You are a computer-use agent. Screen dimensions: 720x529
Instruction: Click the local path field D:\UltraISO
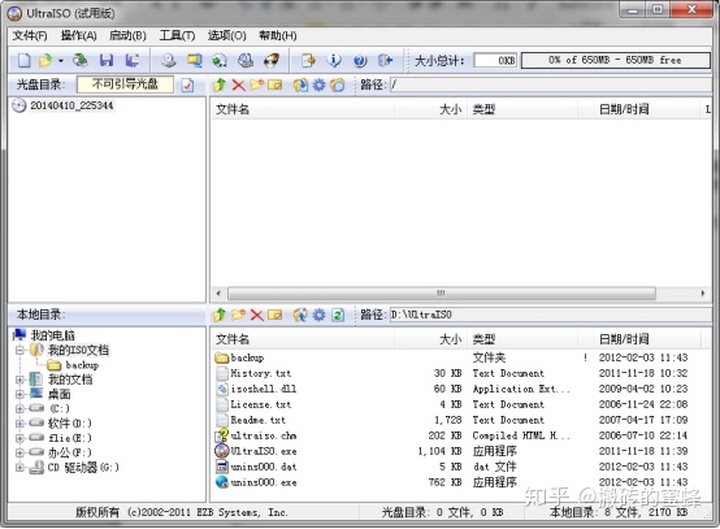pyautogui.click(x=550, y=315)
